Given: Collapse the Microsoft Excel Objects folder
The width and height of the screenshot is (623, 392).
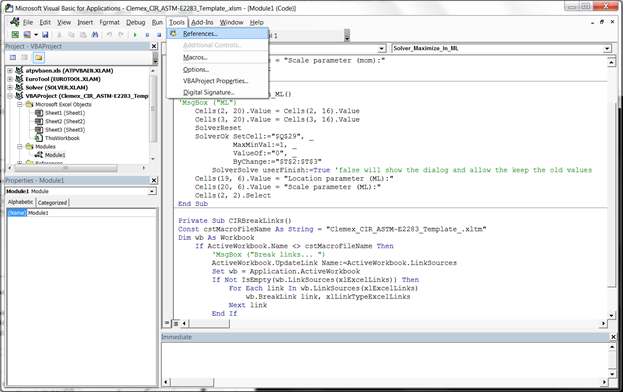Looking at the screenshot, I should coord(19,104).
